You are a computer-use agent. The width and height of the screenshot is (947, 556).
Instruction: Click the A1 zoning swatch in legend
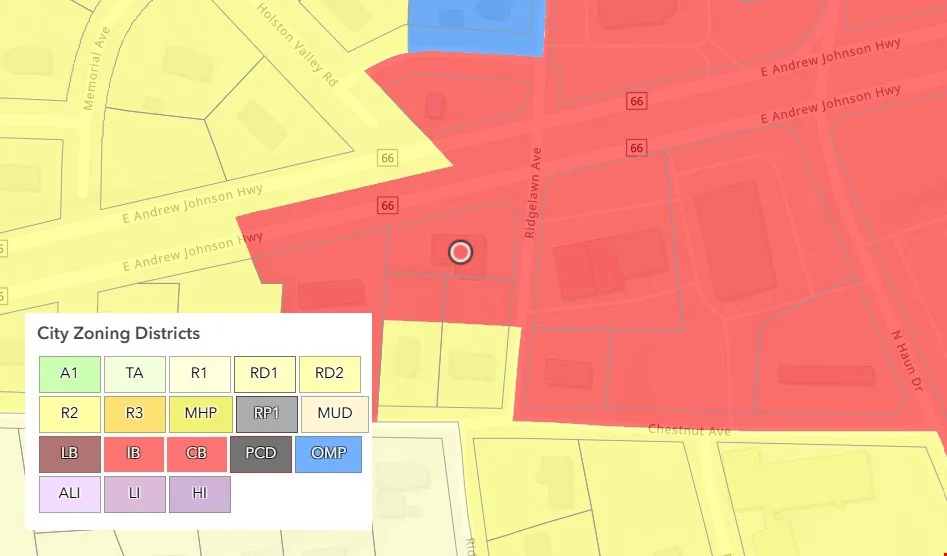click(x=70, y=374)
